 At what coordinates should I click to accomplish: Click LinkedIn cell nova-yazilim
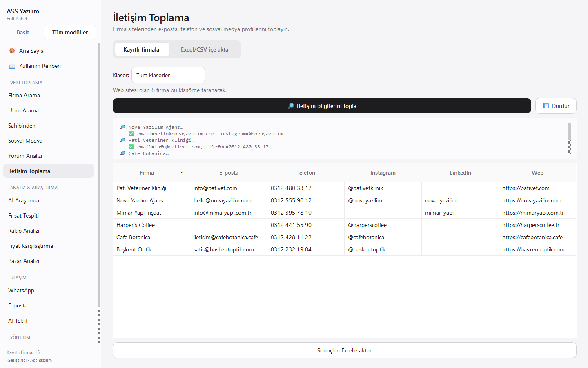point(460,200)
